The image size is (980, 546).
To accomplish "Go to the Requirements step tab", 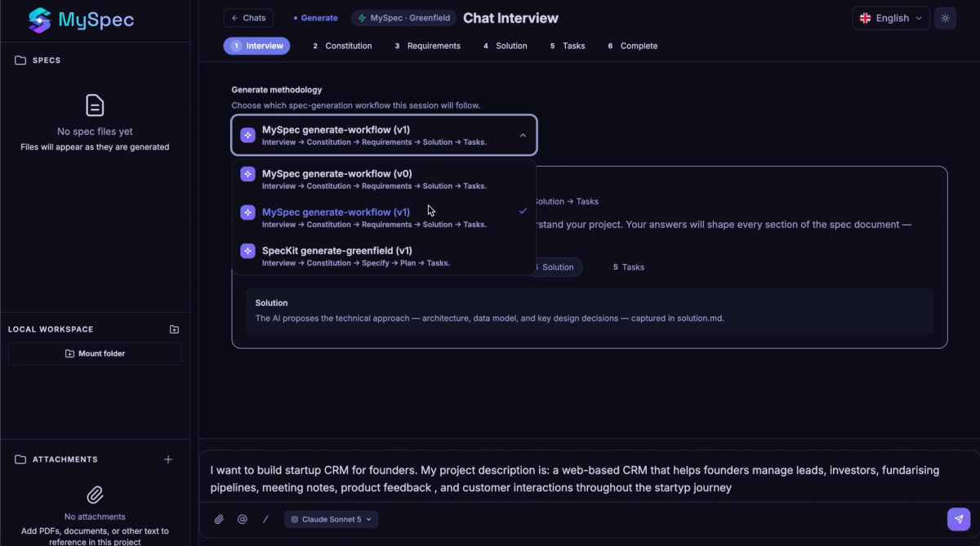I will coord(428,46).
